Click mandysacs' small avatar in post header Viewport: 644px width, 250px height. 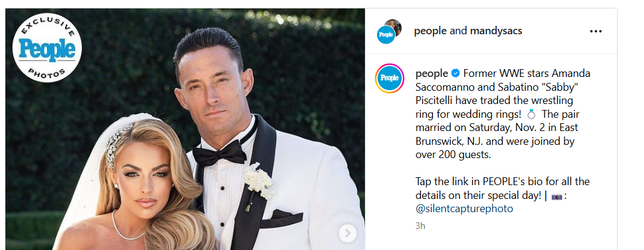pos(393,25)
